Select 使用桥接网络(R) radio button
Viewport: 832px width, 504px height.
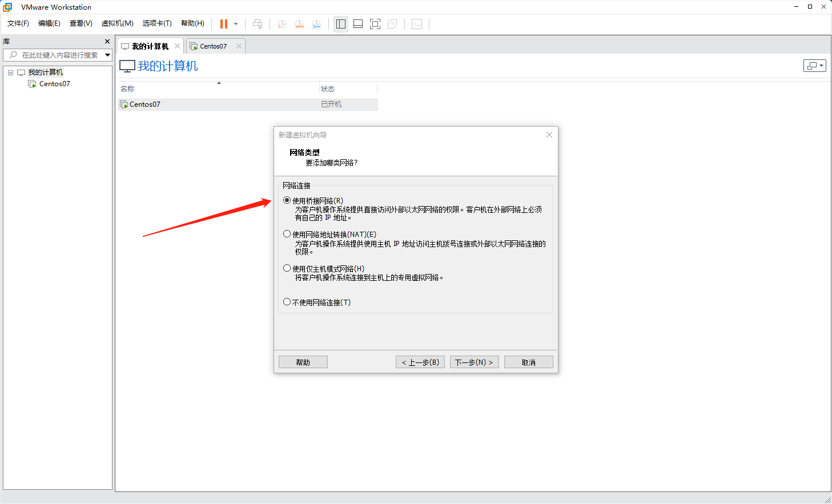tap(287, 200)
